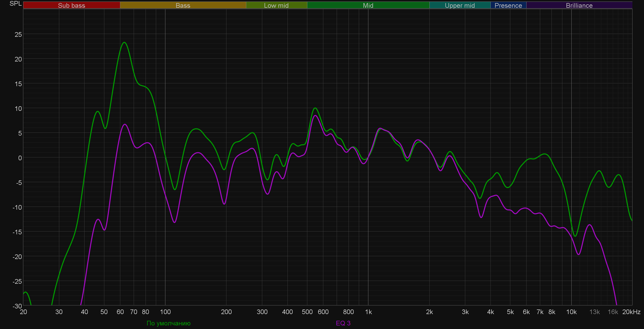
Task: Select the Presence band header
Action: tap(508, 5)
